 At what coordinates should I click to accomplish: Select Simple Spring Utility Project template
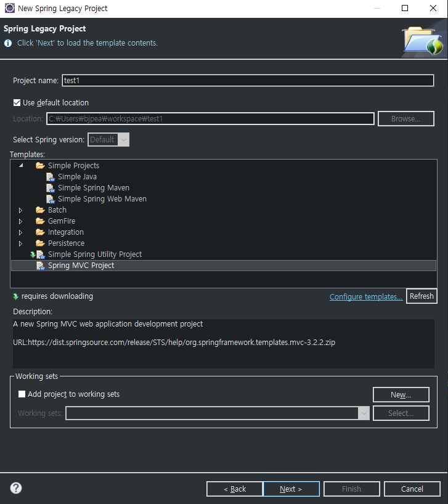[x=95, y=254]
